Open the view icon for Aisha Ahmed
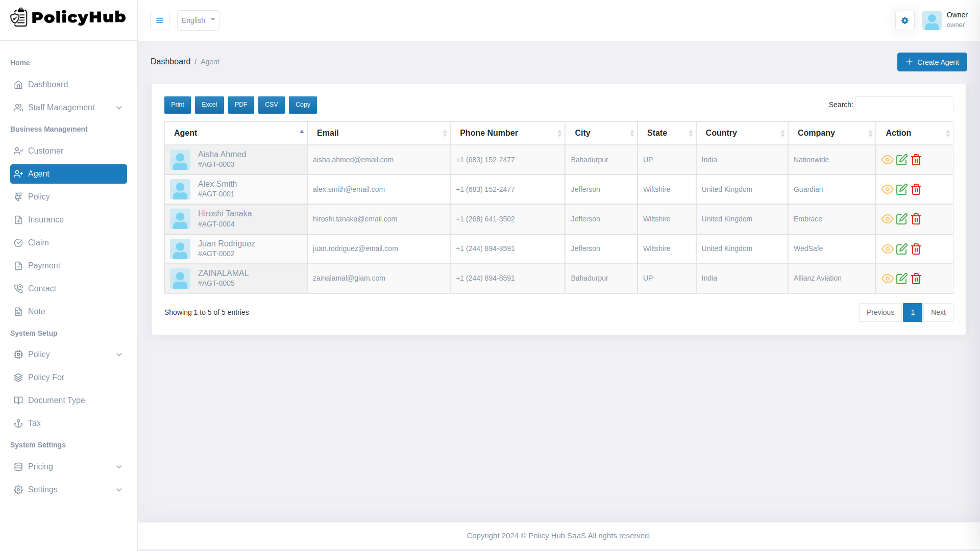 [x=886, y=160]
